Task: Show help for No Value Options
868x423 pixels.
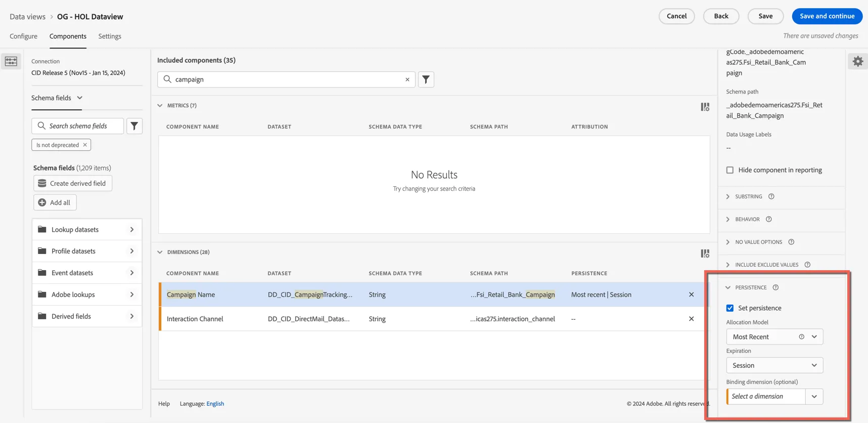Action: 791,242
